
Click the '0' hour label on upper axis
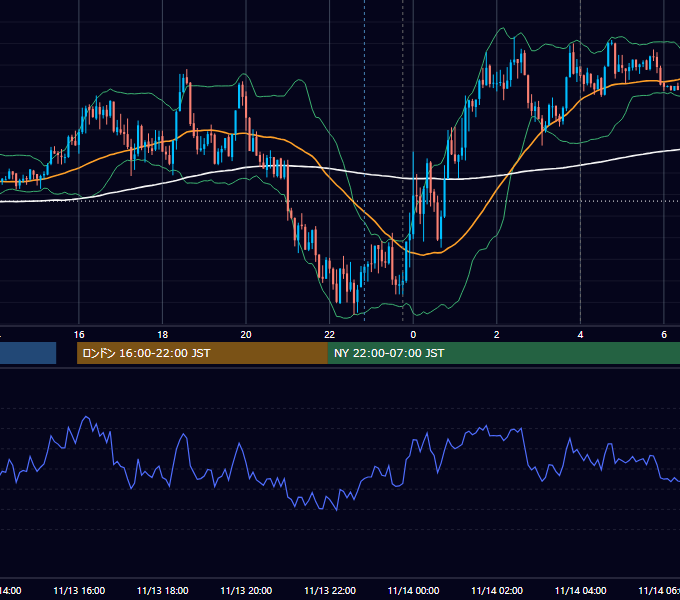click(x=413, y=335)
